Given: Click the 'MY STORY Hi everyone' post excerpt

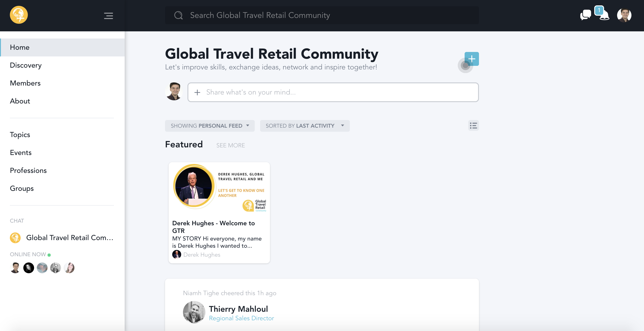Looking at the screenshot, I should coord(217,242).
